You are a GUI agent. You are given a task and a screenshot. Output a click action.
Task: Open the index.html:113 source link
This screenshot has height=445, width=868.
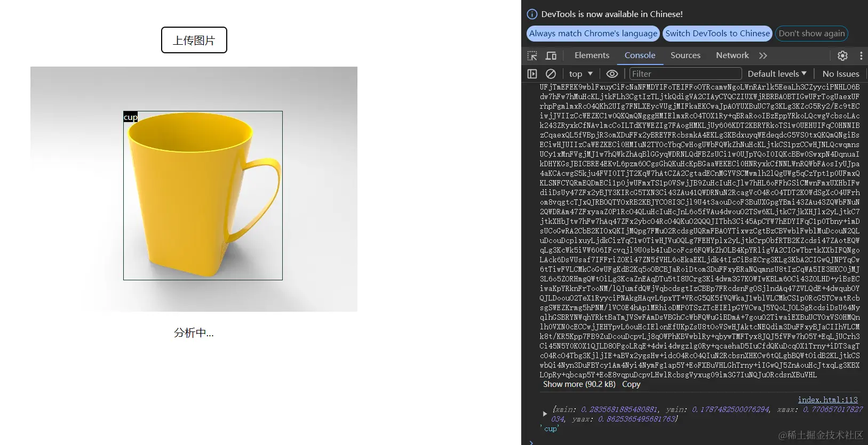(827, 400)
